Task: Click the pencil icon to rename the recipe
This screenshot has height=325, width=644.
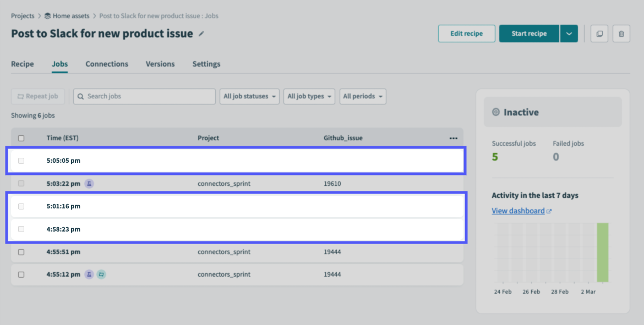Action: [201, 34]
